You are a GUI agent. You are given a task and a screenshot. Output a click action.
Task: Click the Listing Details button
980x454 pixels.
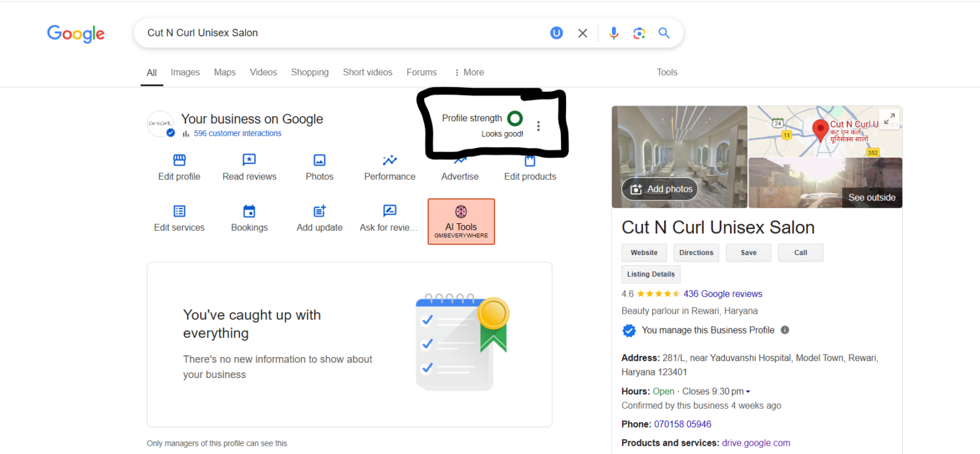coord(651,274)
